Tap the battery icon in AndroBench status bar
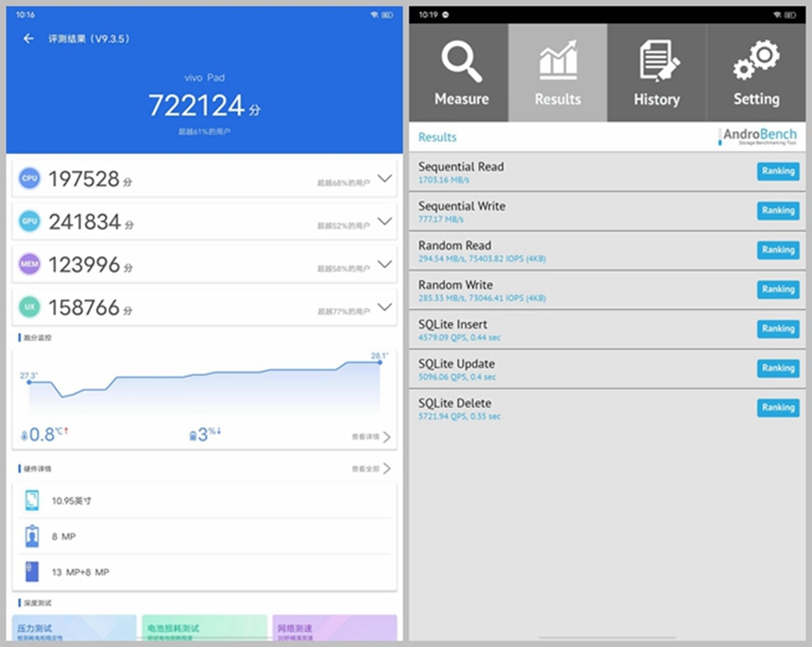 [x=791, y=15]
